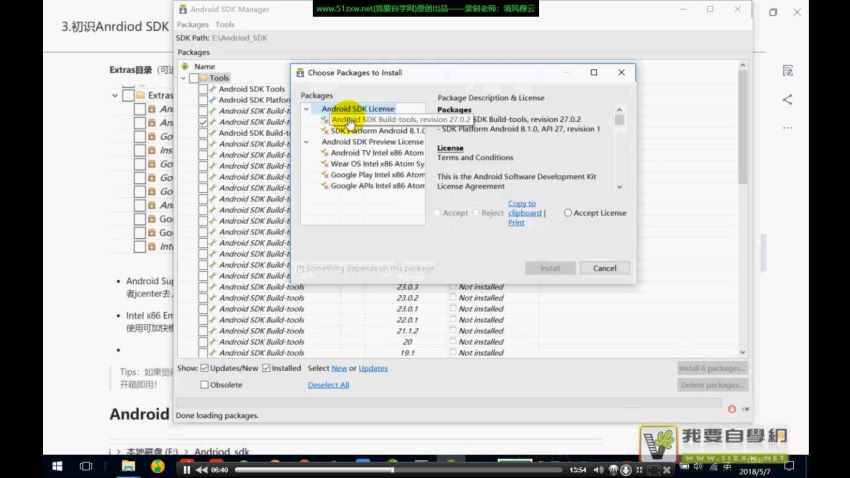Screen dimensions: 850x478
Task: Click the Google Play Intel x86 Atom package icon
Action: coord(324,175)
